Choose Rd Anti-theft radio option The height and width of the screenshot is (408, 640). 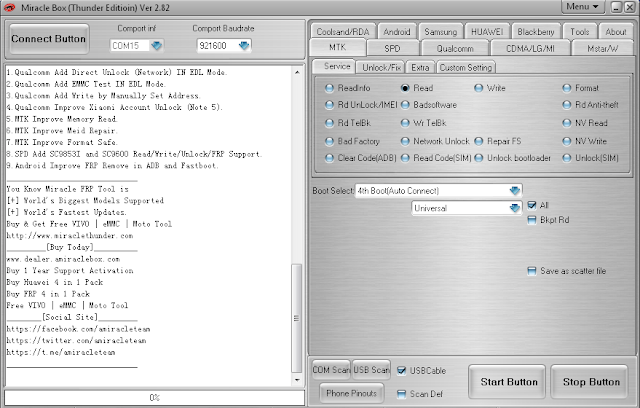pos(590,104)
